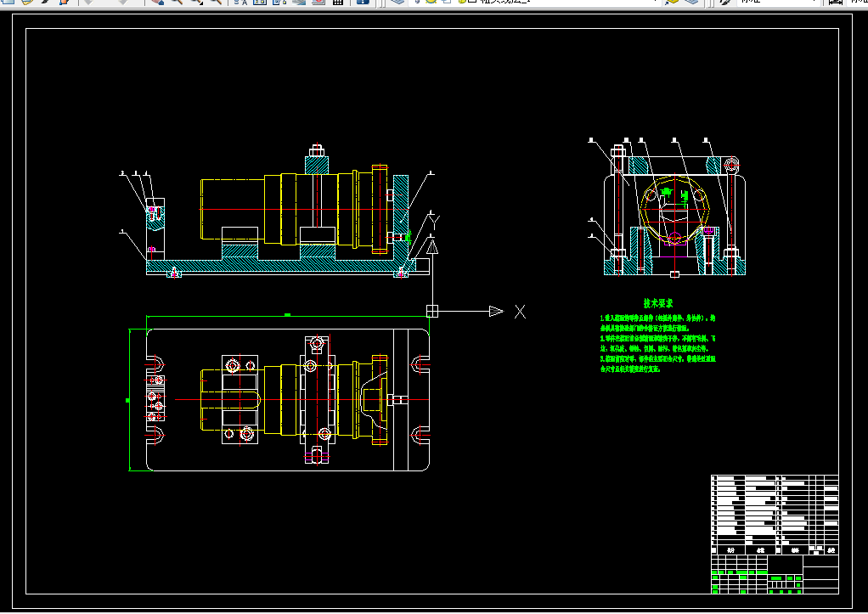Select the horizontal green dimension above the plan view

point(288,316)
